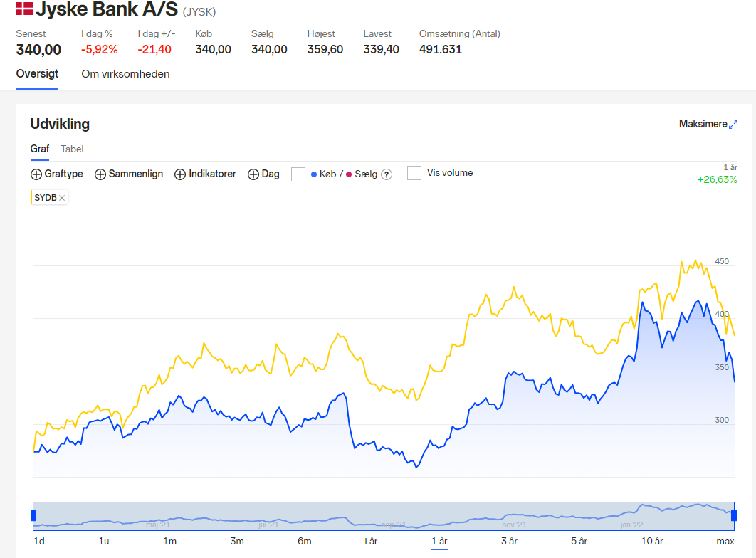Click the right handle of range slider

coord(735,515)
